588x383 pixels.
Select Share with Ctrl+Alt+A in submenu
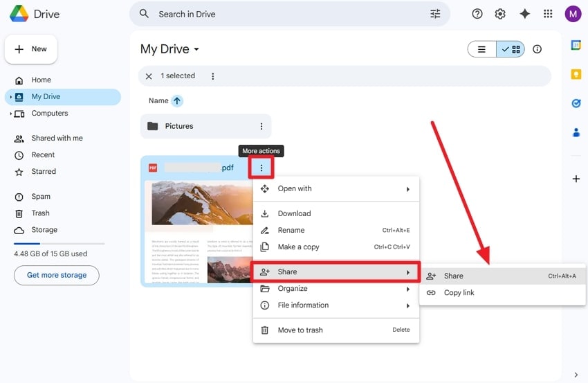502,276
